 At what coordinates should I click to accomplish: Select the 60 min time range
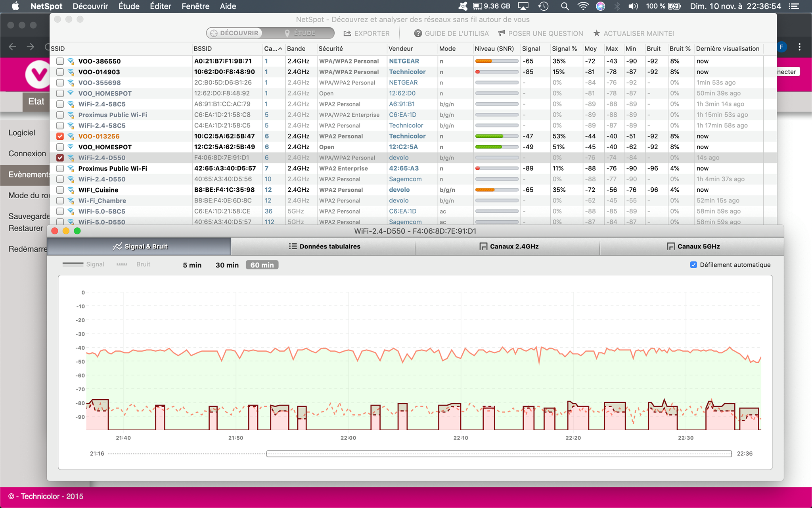tap(262, 265)
